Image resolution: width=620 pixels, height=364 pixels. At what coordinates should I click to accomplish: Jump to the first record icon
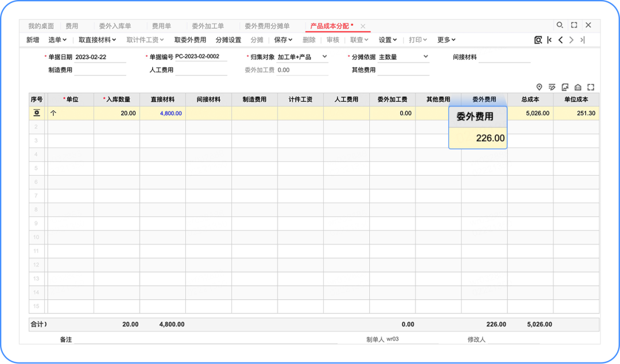[x=549, y=40]
